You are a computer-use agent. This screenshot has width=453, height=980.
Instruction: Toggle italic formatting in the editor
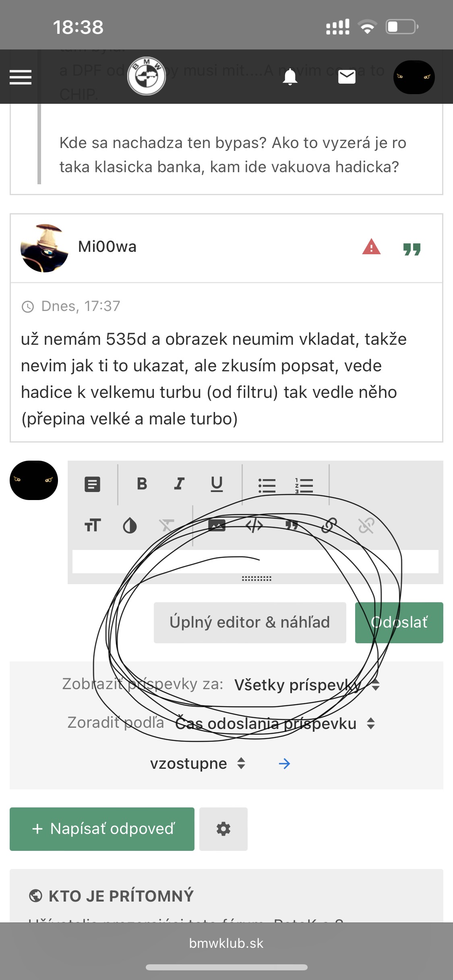click(179, 484)
